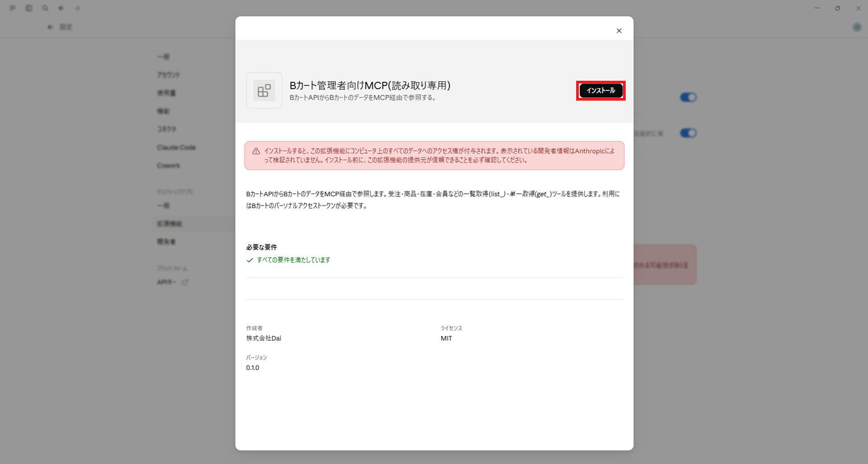868x464 pixels.
Task: Click the external link icon beside APIキー
Action: tap(185, 282)
